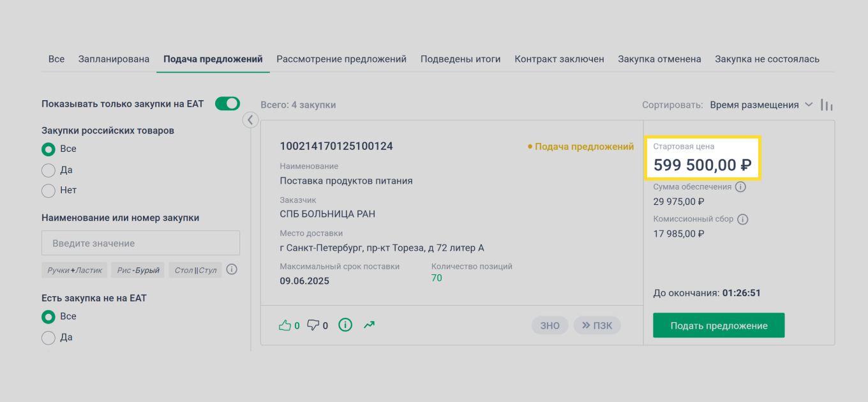Screen dimensions: 868x402
Task: Switch to the Подведены итоги tab
Action: point(460,59)
